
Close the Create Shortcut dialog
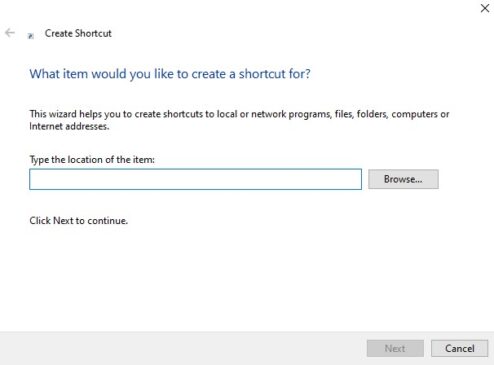click(x=485, y=8)
